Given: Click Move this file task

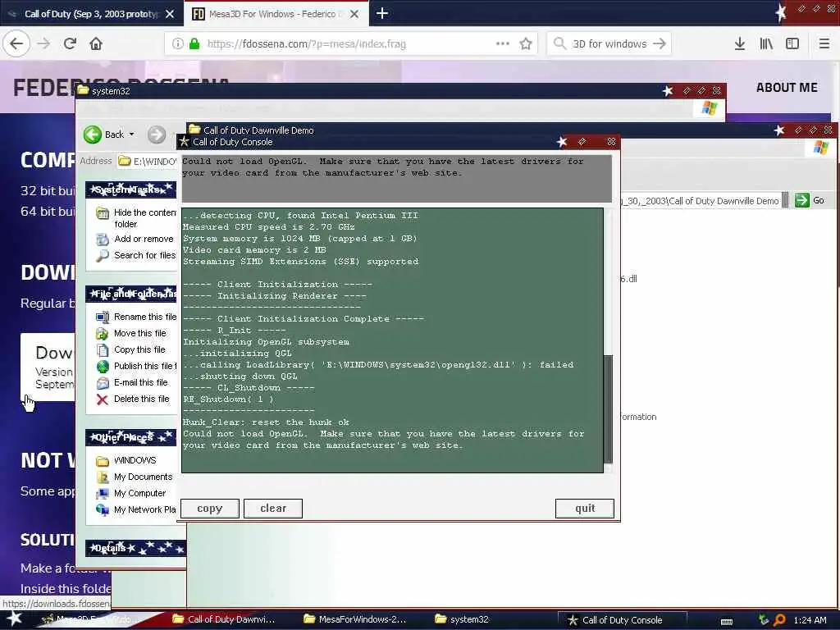Looking at the screenshot, I should (131, 333).
